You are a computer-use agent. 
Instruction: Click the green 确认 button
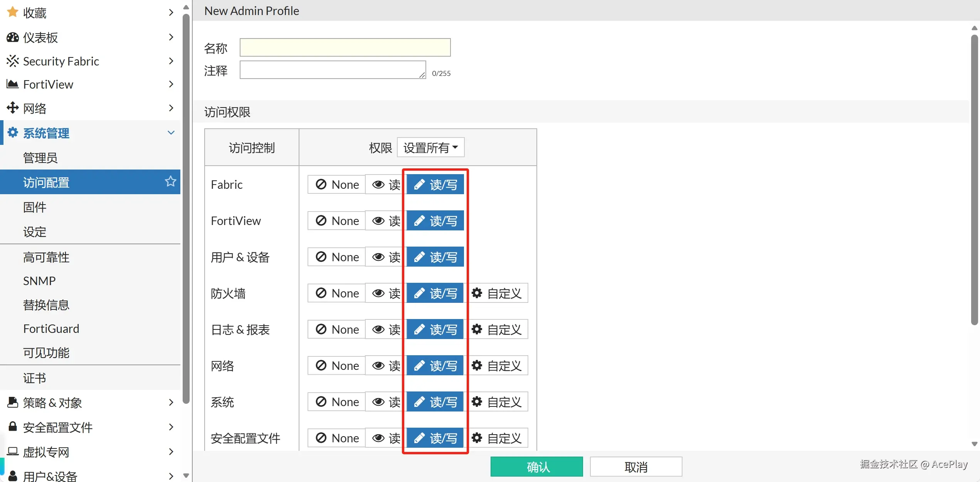pos(536,467)
